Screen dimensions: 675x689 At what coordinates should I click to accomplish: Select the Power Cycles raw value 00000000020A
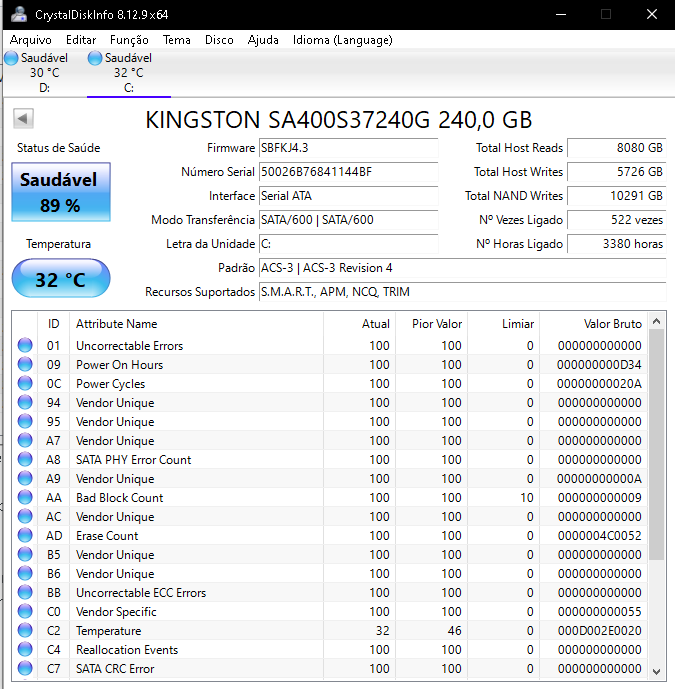pyautogui.click(x=599, y=384)
